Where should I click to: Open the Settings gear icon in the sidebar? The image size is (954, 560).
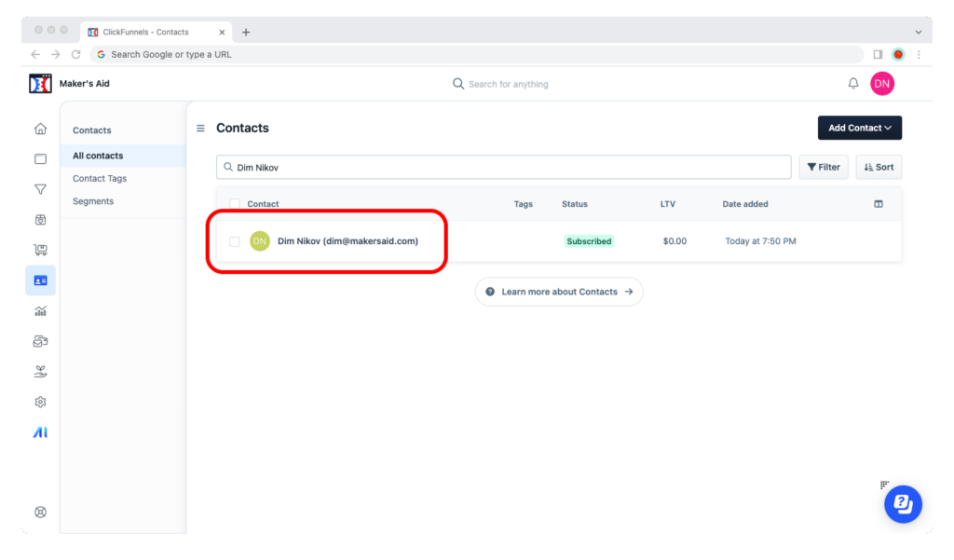pyautogui.click(x=40, y=402)
